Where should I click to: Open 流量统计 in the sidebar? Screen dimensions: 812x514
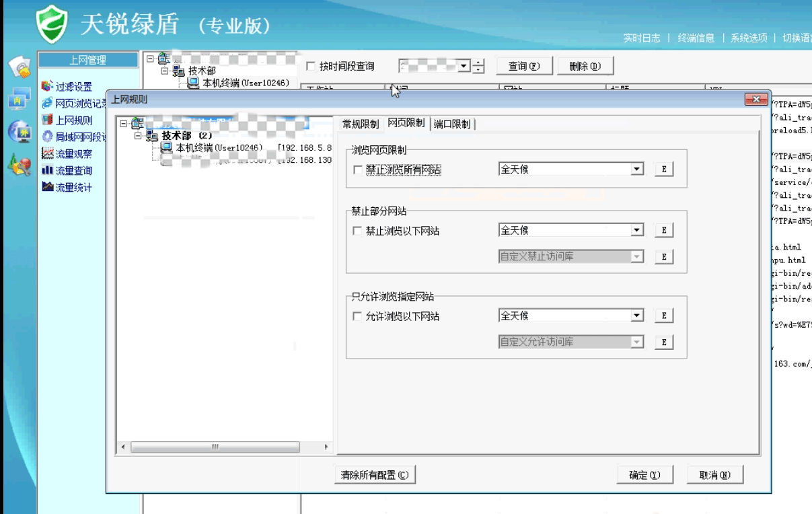point(73,187)
